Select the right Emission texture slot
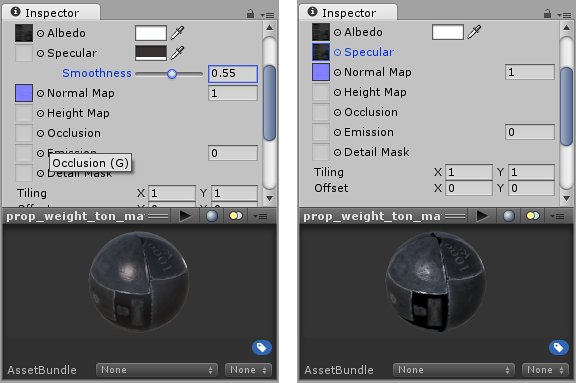The image size is (576, 383). point(321,132)
